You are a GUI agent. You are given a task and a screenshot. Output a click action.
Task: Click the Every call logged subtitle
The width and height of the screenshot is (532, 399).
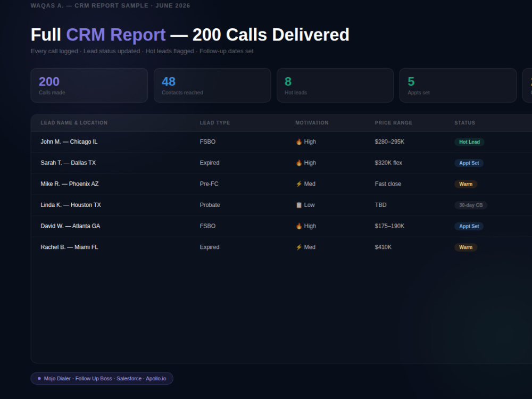coord(142,51)
